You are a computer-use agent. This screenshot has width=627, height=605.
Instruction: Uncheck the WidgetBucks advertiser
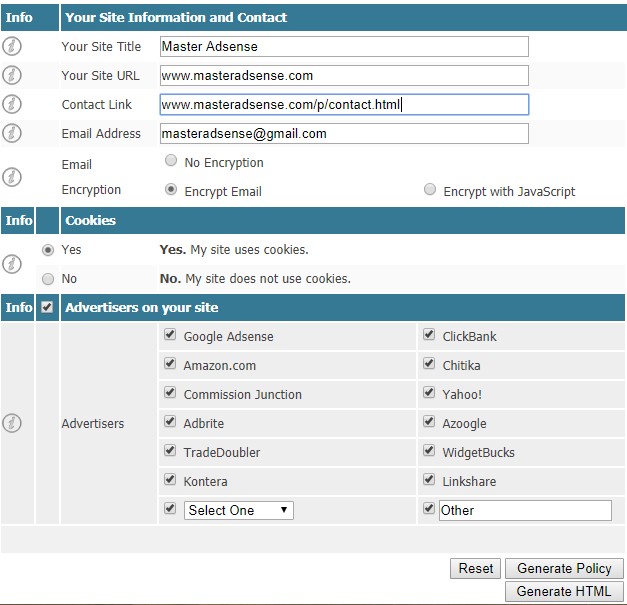pos(429,450)
